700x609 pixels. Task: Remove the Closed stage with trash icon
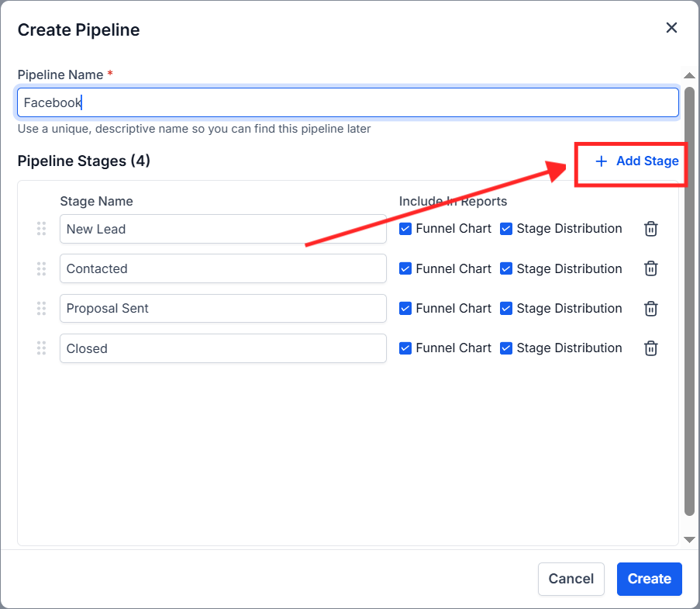(x=651, y=348)
